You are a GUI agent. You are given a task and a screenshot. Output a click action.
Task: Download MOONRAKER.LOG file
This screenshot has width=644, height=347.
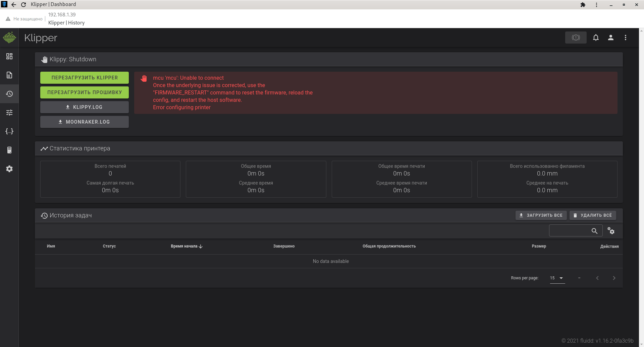pos(85,122)
